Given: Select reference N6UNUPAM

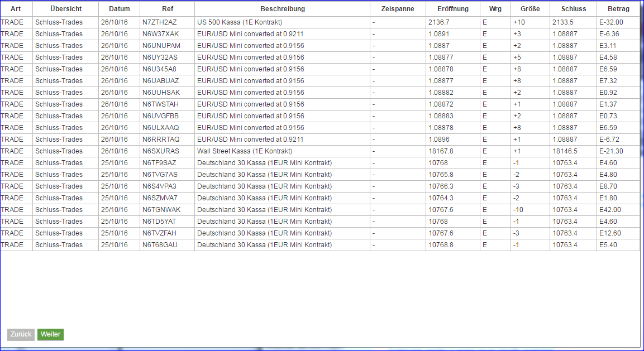Looking at the screenshot, I should pos(161,46).
